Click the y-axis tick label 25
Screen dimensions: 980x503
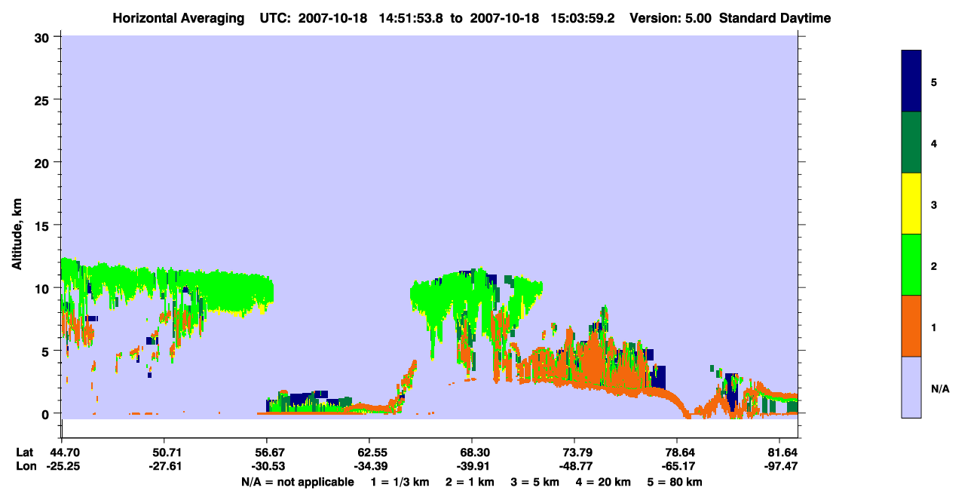[44, 100]
